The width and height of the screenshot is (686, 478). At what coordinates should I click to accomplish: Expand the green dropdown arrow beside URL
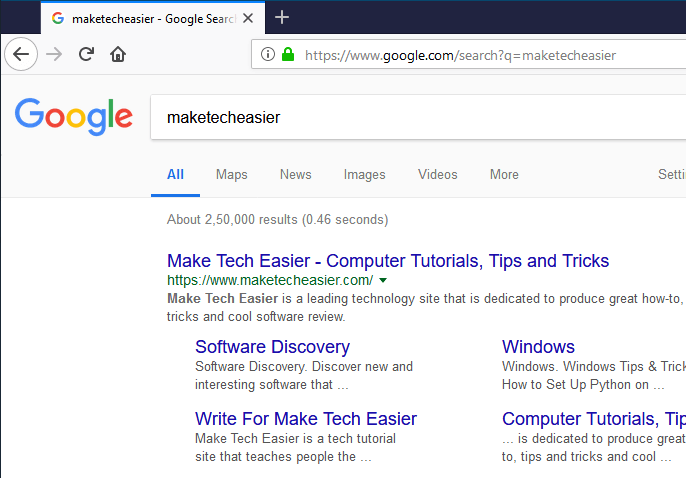[x=383, y=280]
